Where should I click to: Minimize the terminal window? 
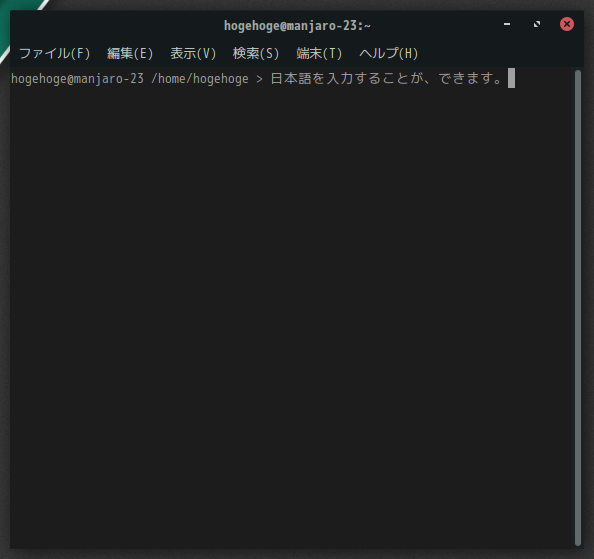coord(507,24)
